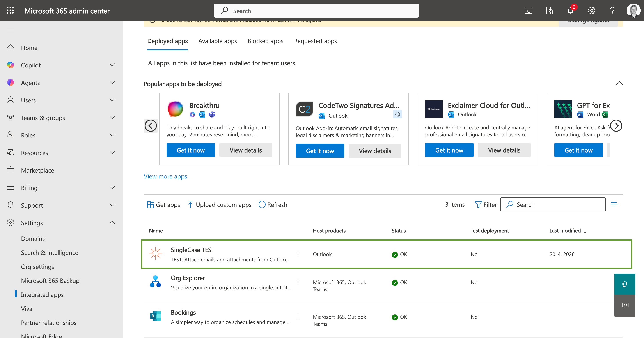644x338 pixels.
Task: Click the apps list Search field
Action: [553, 205]
